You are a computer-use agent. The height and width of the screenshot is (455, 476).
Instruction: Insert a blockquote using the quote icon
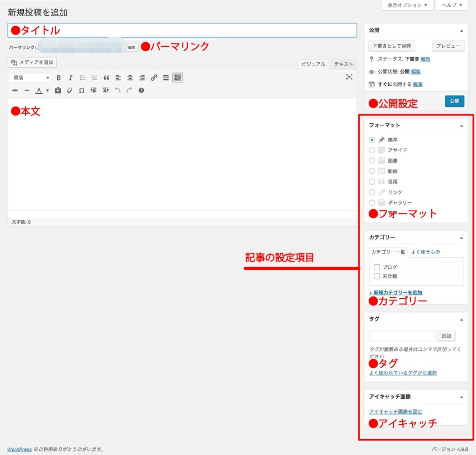click(106, 78)
